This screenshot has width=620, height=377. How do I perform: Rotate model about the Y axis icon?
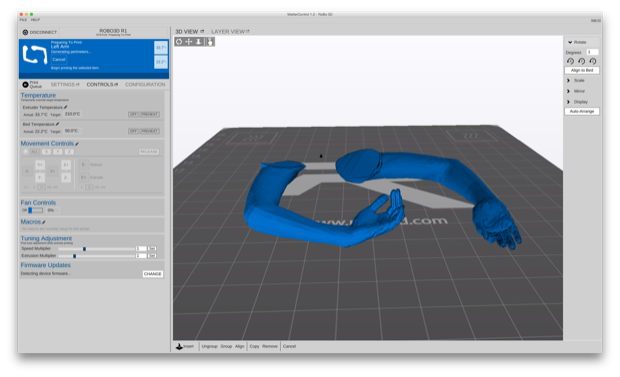581,61
